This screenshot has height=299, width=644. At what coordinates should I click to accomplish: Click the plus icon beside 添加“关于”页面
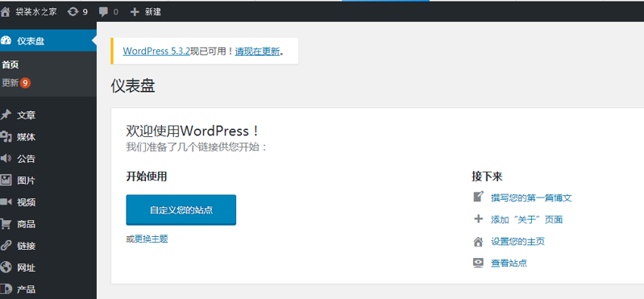tap(478, 219)
